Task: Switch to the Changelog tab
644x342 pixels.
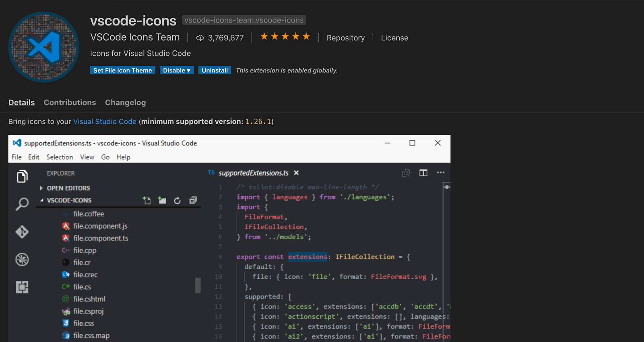Action: coord(126,102)
